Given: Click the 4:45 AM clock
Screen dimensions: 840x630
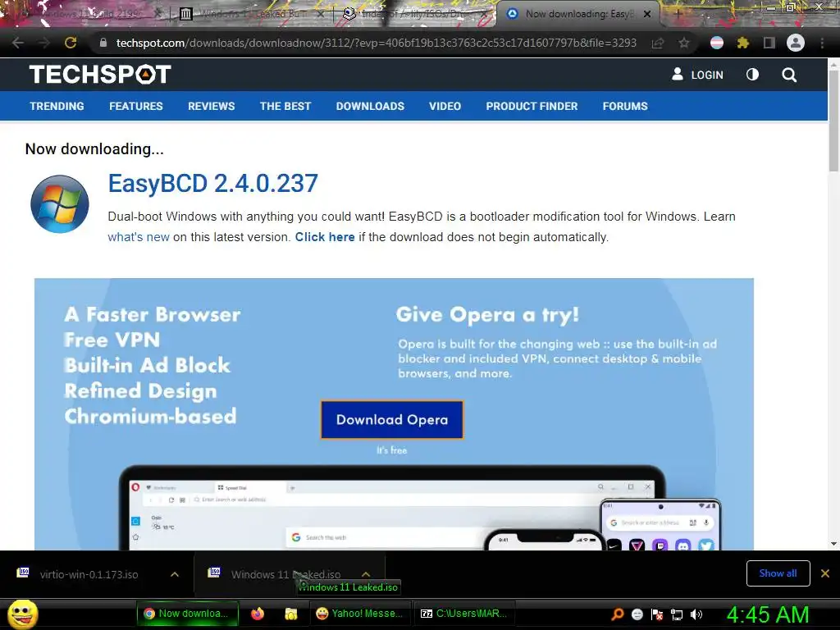Looking at the screenshot, I should [768, 614].
